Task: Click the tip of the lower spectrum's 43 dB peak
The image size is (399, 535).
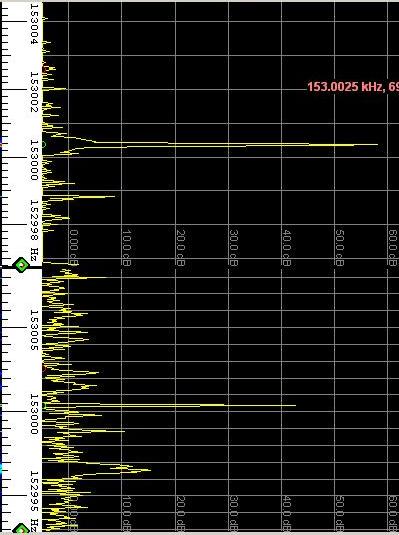Action: (294, 405)
